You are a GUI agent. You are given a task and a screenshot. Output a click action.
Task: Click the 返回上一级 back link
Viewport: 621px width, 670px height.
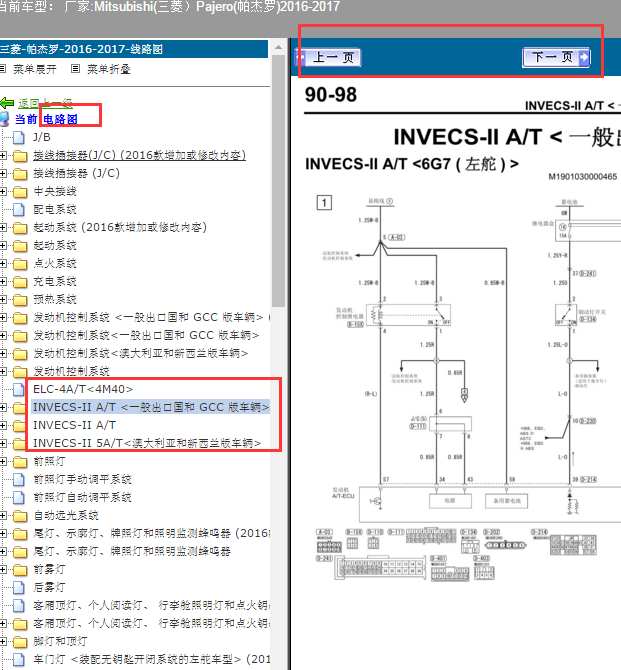[x=45, y=103]
